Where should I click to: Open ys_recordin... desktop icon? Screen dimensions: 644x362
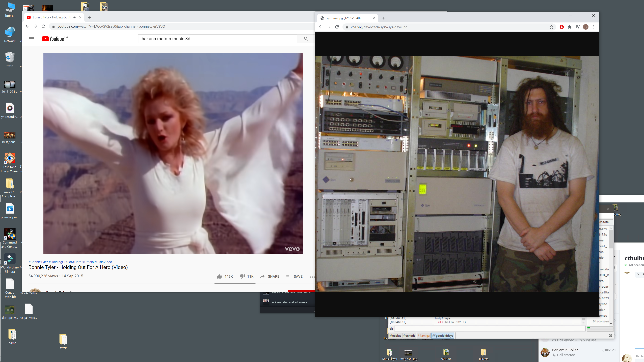(10, 110)
